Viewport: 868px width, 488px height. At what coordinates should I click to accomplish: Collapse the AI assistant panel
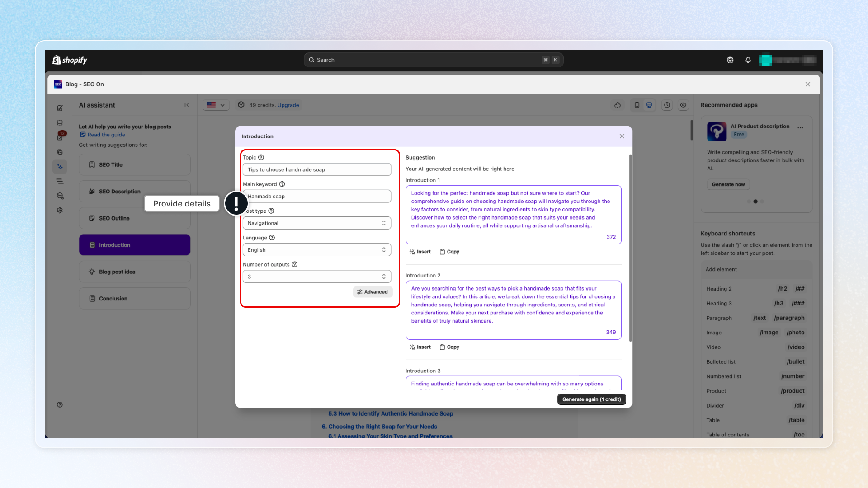tap(187, 105)
